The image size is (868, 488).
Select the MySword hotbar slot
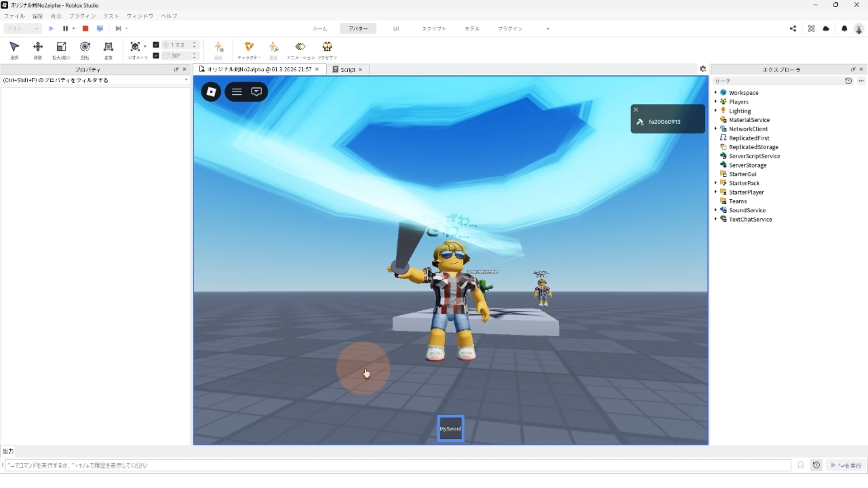pos(450,428)
